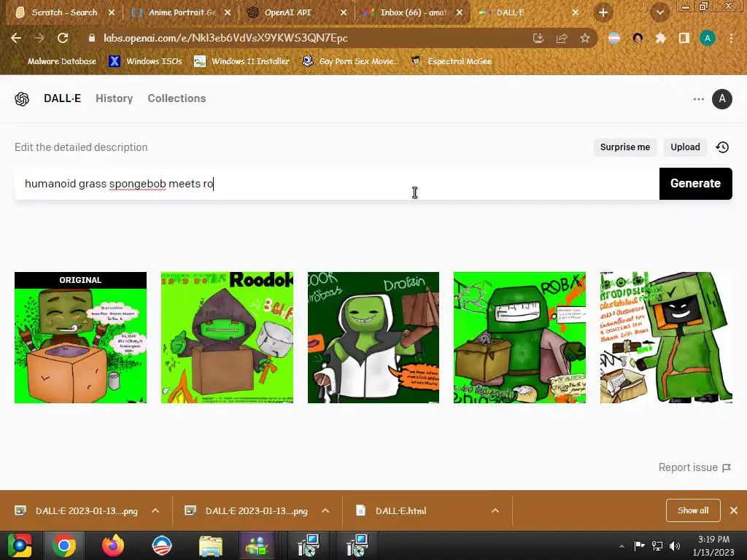Expand options for first DALL·E png download
Image resolution: width=747 pixels, height=560 pixels.
pos(155,510)
